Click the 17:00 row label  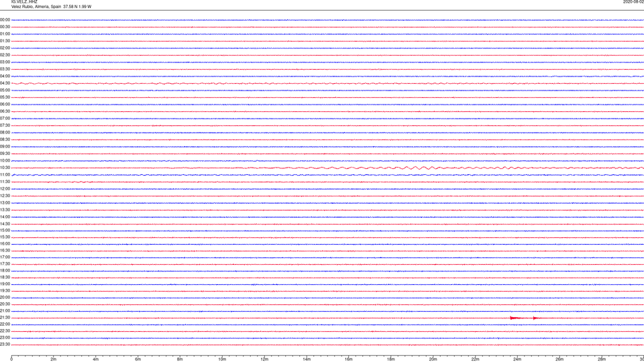(x=5, y=257)
